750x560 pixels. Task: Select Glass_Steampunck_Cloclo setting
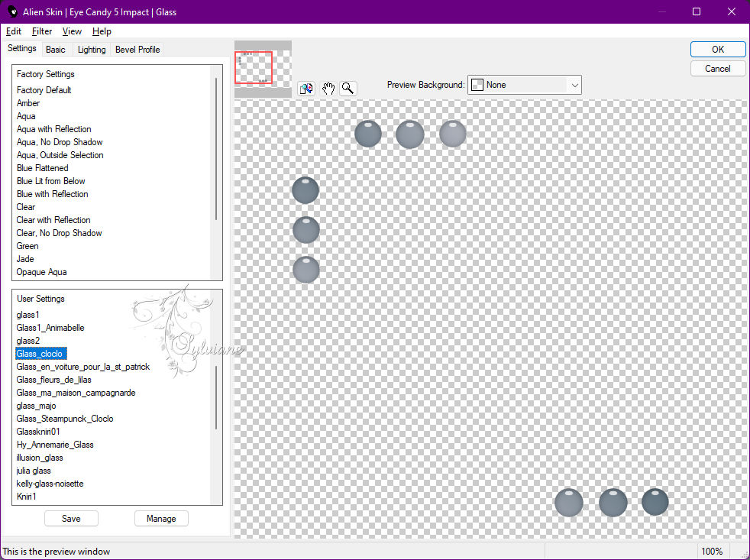[x=65, y=419]
